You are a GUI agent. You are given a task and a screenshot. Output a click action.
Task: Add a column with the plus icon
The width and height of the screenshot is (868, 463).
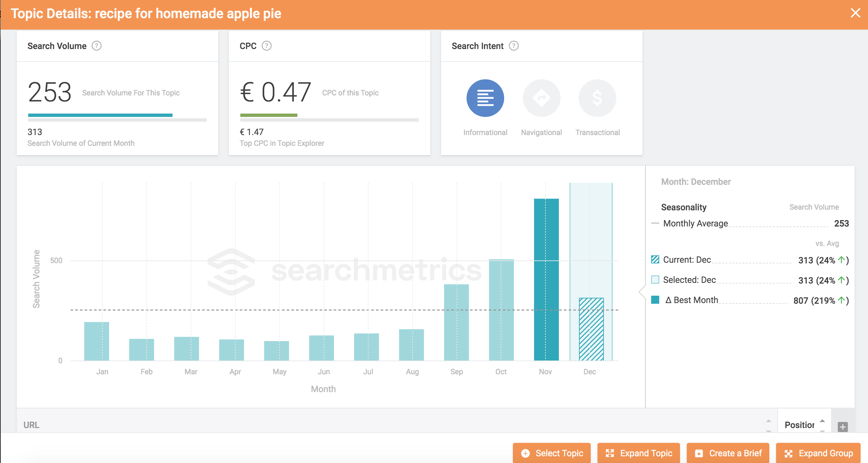(842, 427)
